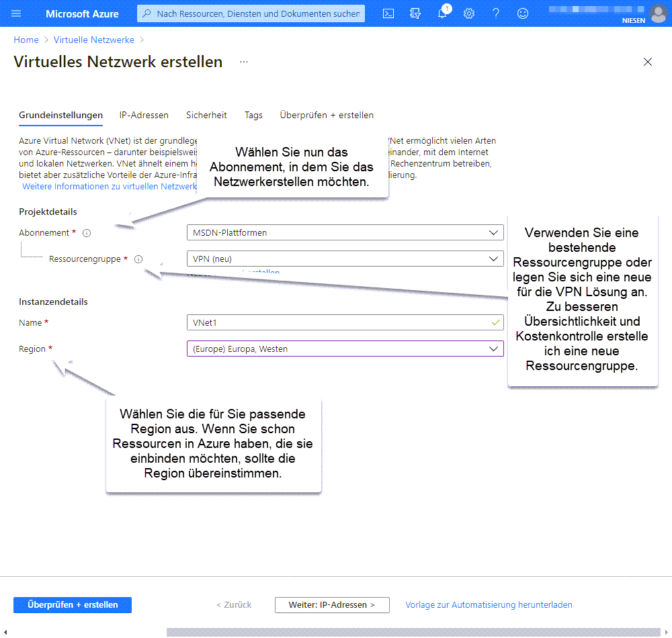
Task: Click the Abonnement field label
Action: click(x=44, y=232)
